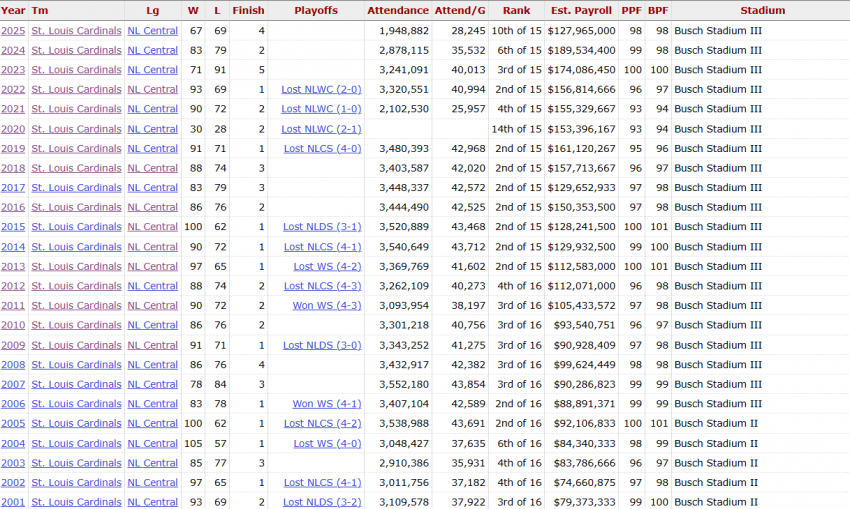Click the Lg column header
Image resolution: width=850 pixels, height=509 pixels.
click(x=153, y=10)
